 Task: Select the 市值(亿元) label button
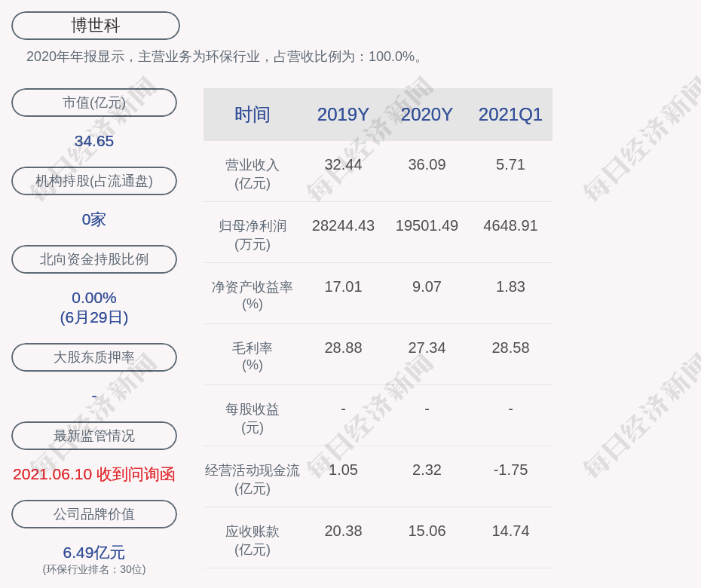pyautogui.click(x=94, y=103)
